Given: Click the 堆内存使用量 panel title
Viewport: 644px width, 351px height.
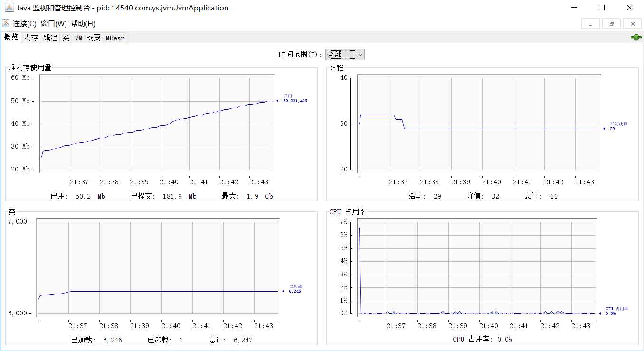Looking at the screenshot, I should (30, 68).
